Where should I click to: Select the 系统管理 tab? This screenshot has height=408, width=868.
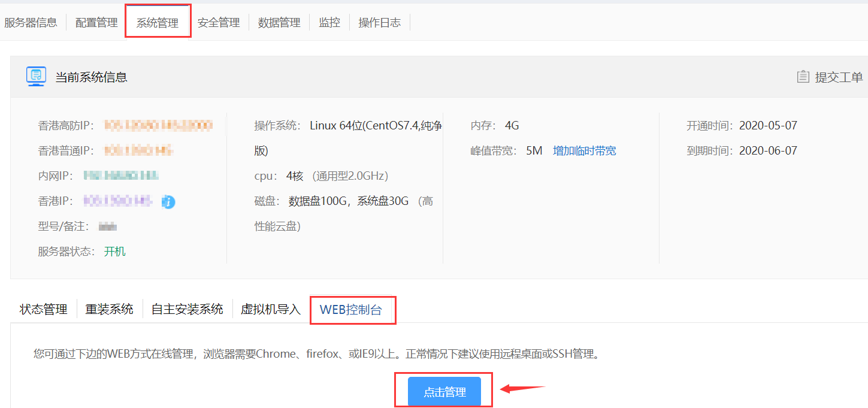click(158, 23)
